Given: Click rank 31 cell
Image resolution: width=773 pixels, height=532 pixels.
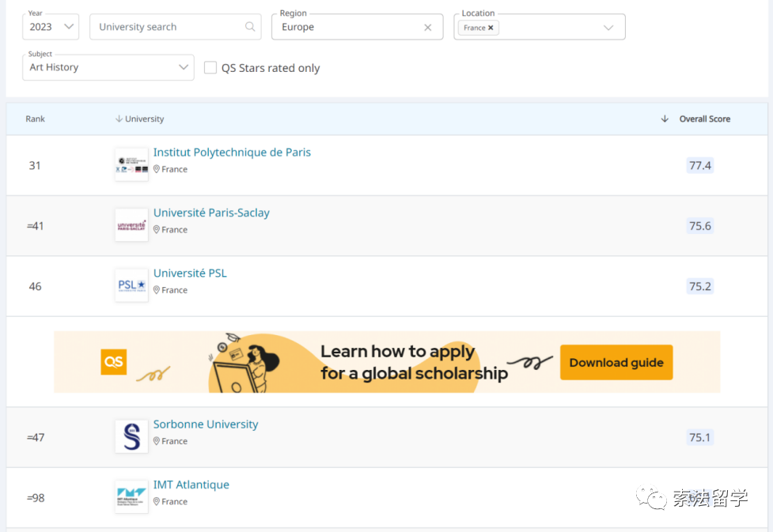Looking at the screenshot, I should tap(35, 165).
